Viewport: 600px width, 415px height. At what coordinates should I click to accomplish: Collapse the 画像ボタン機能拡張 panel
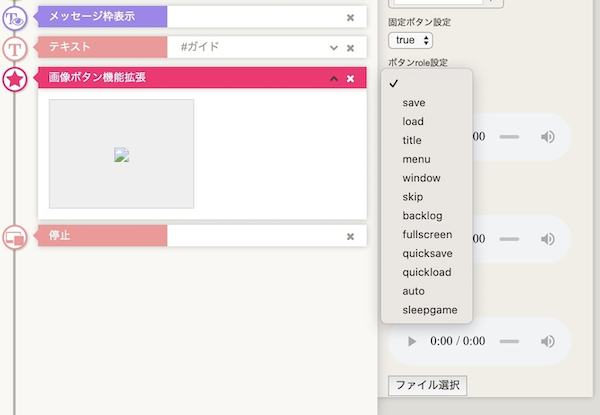coord(334,78)
